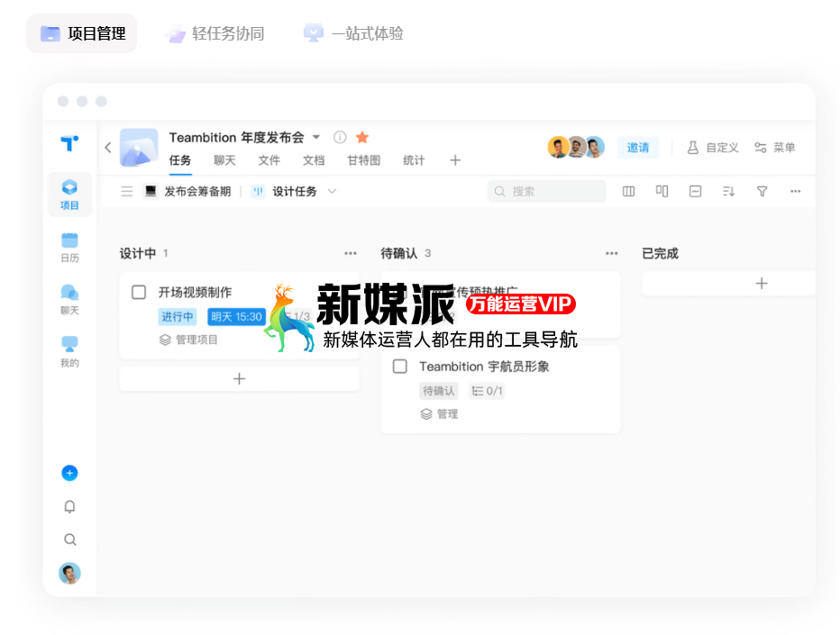Screen dimensions: 840x635
Task: Click the sidebar search magnifier icon
Action: (x=69, y=540)
